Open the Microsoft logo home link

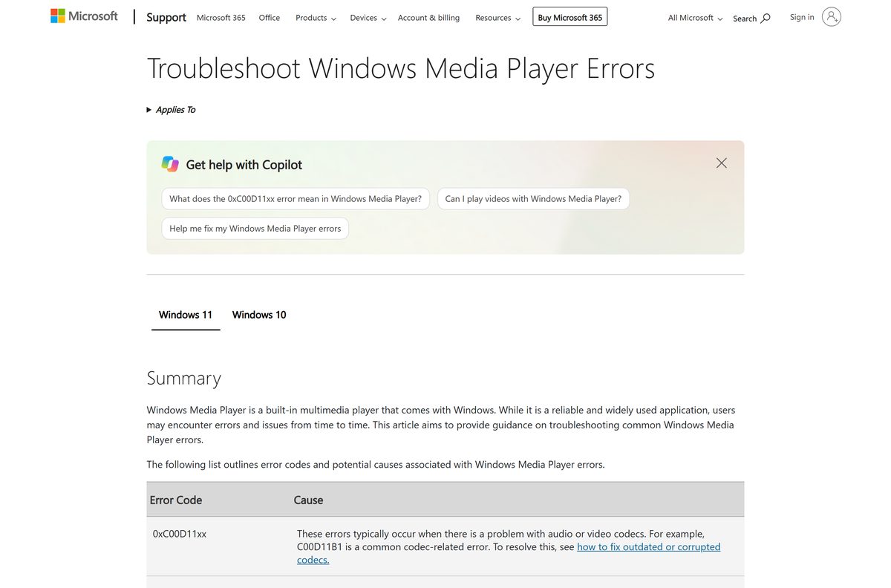pyautogui.click(x=84, y=16)
